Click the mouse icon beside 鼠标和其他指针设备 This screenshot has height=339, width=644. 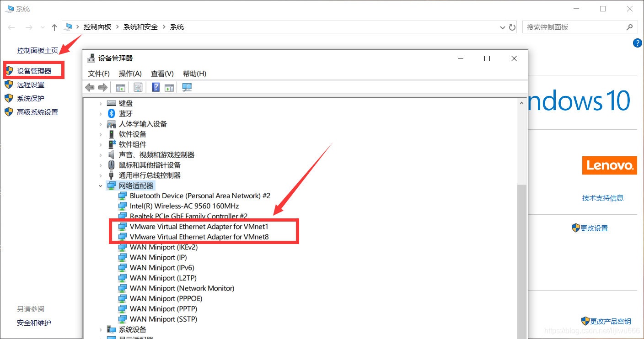coord(112,165)
